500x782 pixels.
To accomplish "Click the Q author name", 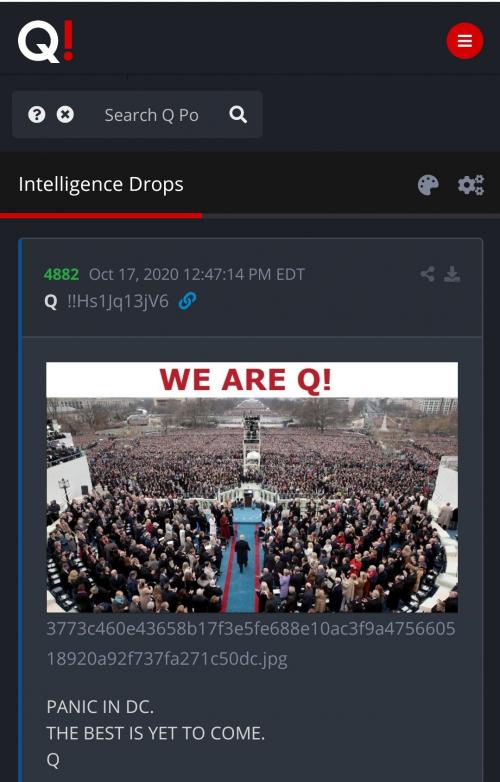I will click(x=50, y=302).
